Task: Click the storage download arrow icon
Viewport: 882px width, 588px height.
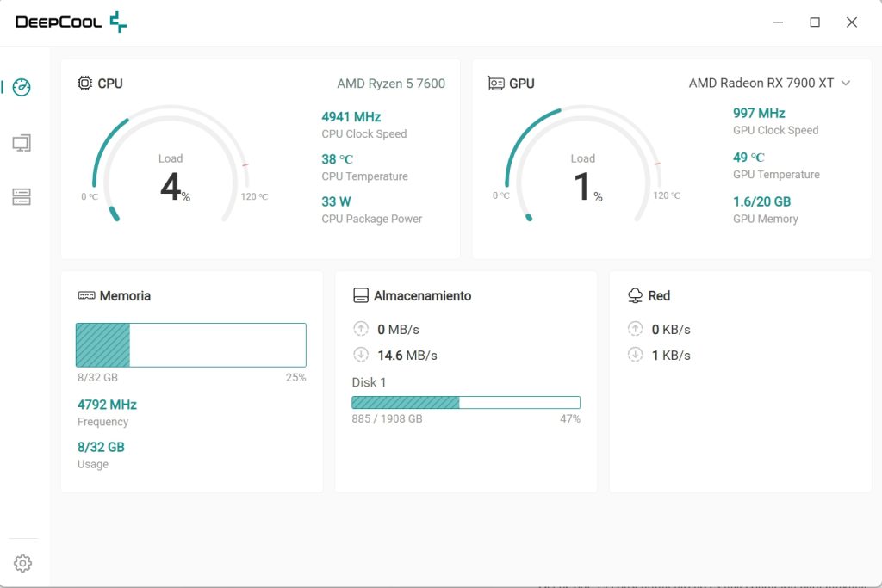Action: pos(361,355)
